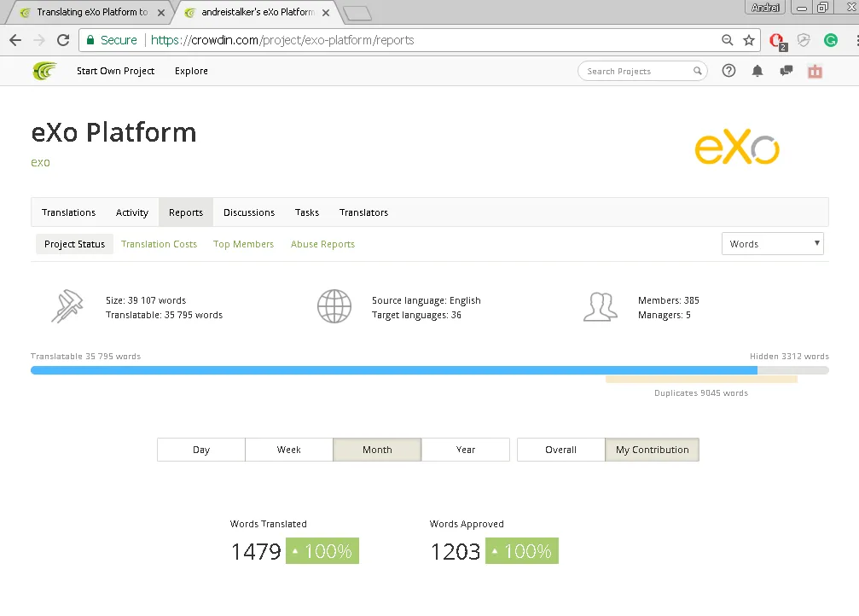Click the globe languages icon

pyautogui.click(x=334, y=306)
